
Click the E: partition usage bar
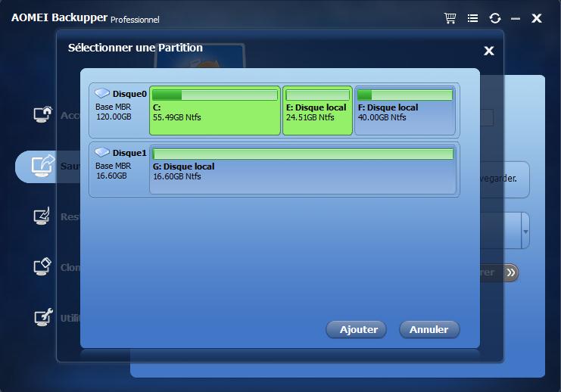(x=318, y=95)
